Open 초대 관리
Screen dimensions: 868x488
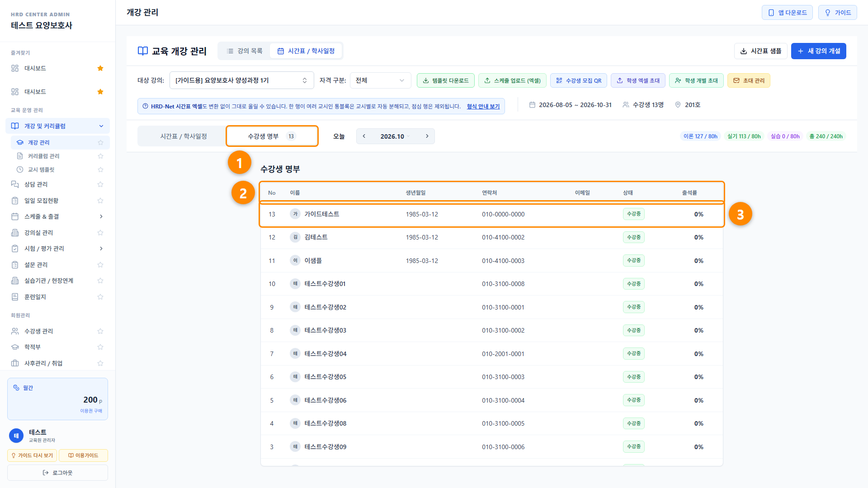pyautogui.click(x=749, y=80)
